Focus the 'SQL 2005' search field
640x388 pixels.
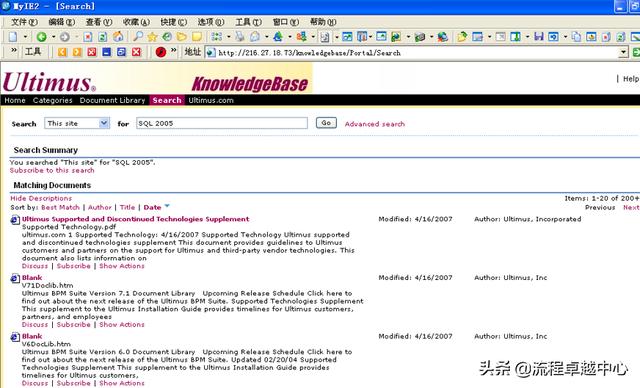pos(222,123)
